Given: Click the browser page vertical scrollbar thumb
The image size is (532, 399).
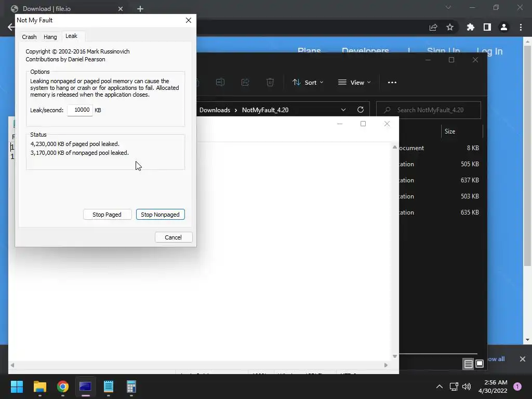Looking at the screenshot, I should click(527, 156).
